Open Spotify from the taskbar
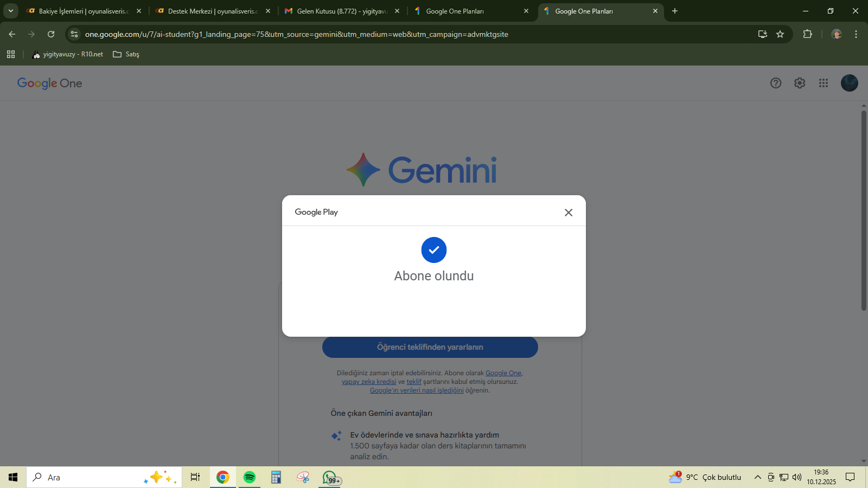The height and width of the screenshot is (488, 868). click(x=250, y=477)
